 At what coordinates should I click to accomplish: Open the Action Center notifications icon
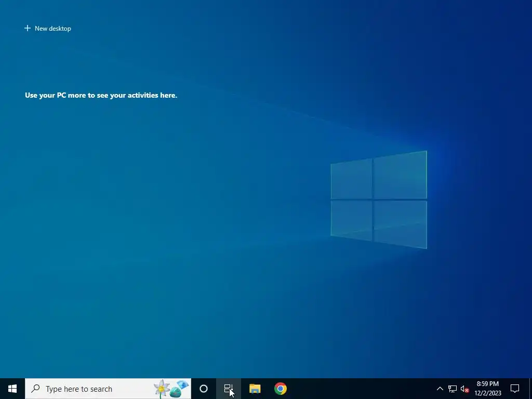coord(515,389)
